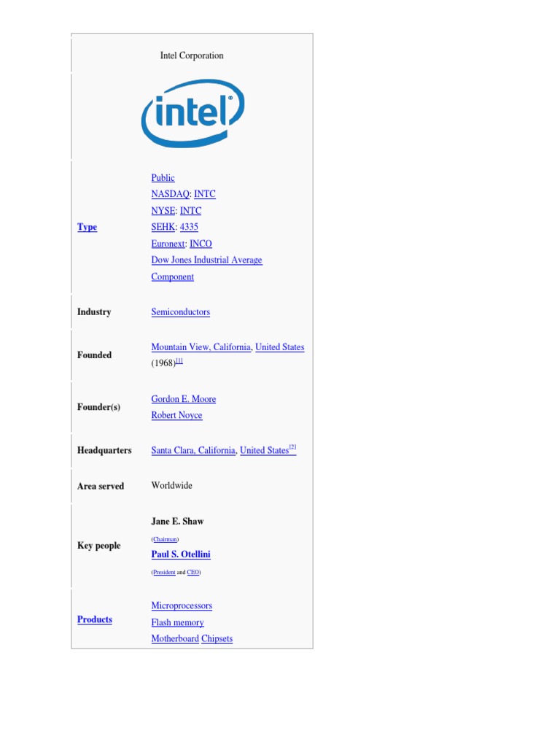Screen dimensions: 560x747
Task: Open Gordon E. Moore link
Action: (x=183, y=399)
